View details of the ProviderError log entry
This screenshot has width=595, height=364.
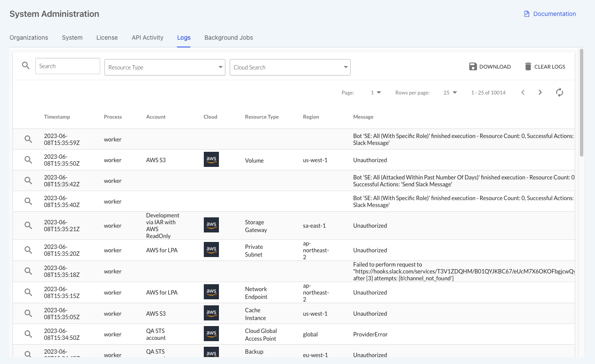[28, 334]
